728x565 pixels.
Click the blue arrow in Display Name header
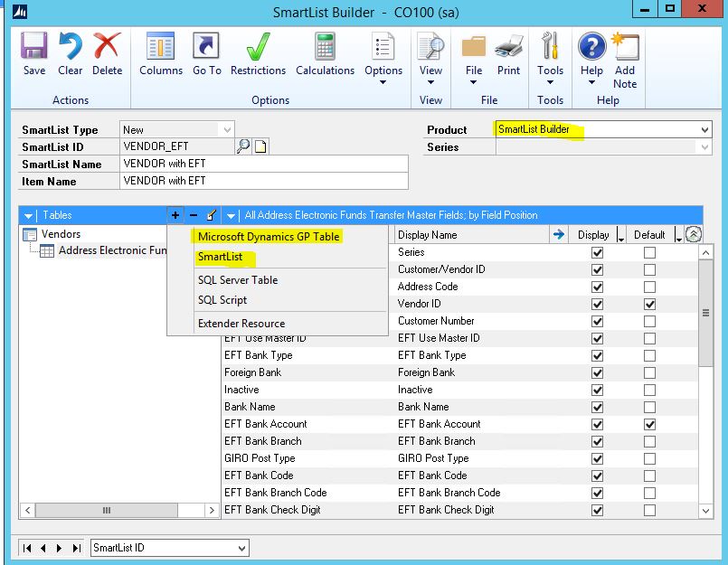(559, 234)
